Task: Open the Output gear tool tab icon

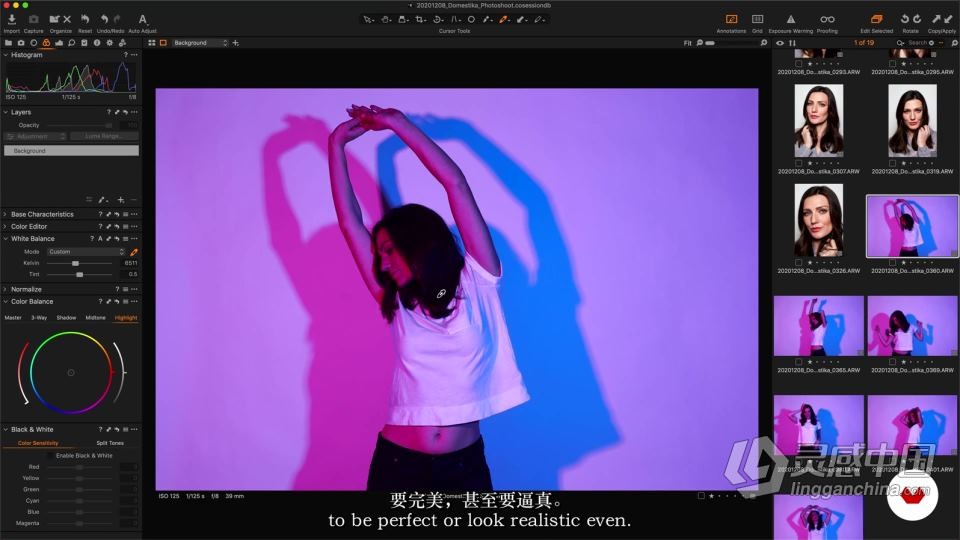Action: [110, 43]
